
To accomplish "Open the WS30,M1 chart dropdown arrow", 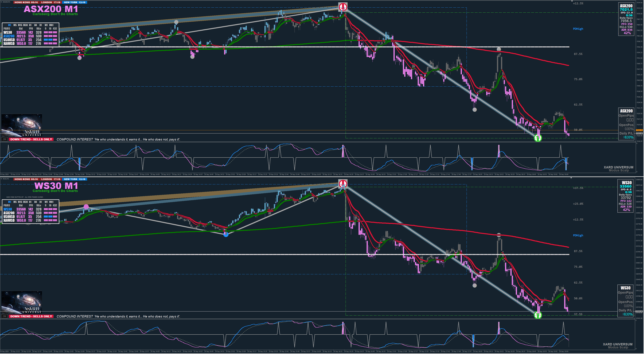I will (1, 179).
